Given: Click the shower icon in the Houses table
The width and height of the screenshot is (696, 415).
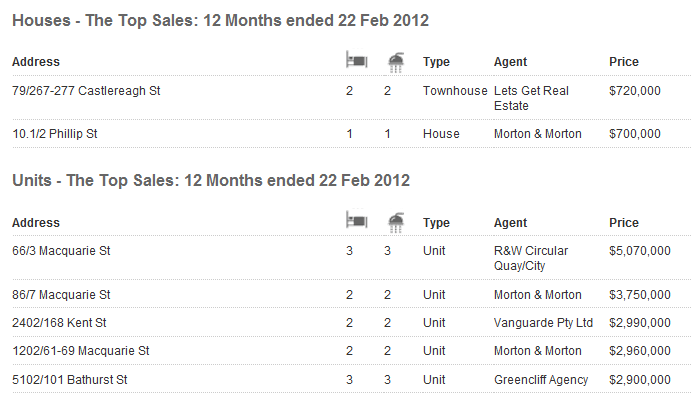Looking at the screenshot, I should [396, 62].
